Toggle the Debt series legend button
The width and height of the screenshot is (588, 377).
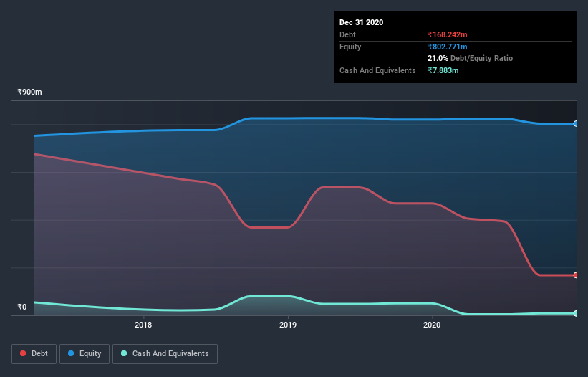tap(34, 354)
